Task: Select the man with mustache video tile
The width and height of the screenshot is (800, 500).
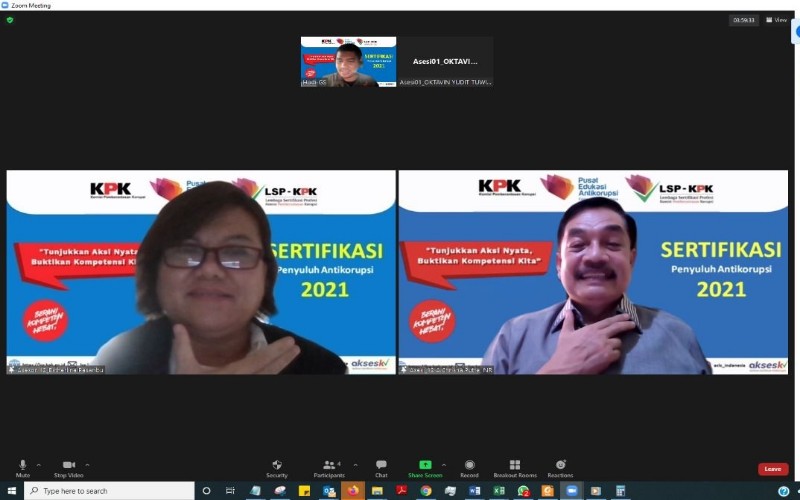Action: pyautogui.click(x=593, y=272)
